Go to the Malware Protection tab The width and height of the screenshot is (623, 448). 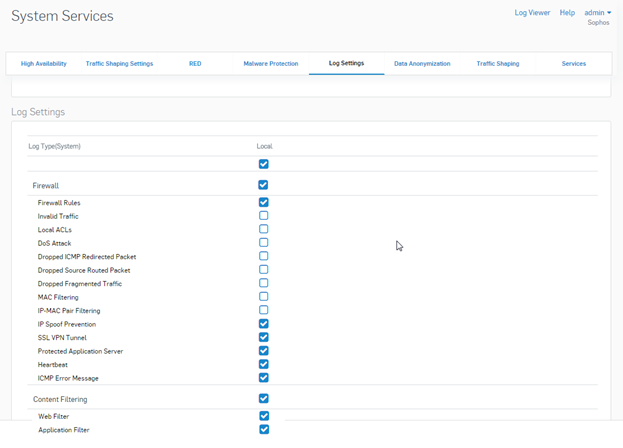(x=271, y=64)
